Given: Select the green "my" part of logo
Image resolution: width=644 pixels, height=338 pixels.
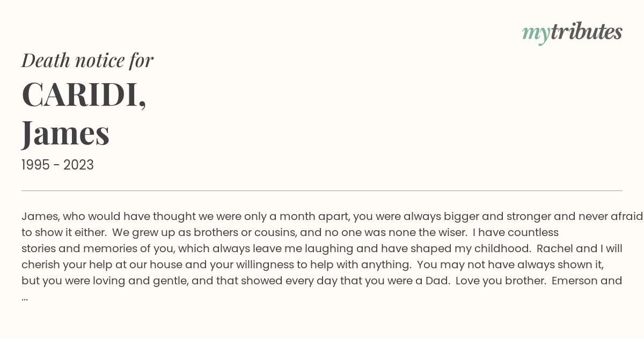Looking at the screenshot, I should click(536, 34).
